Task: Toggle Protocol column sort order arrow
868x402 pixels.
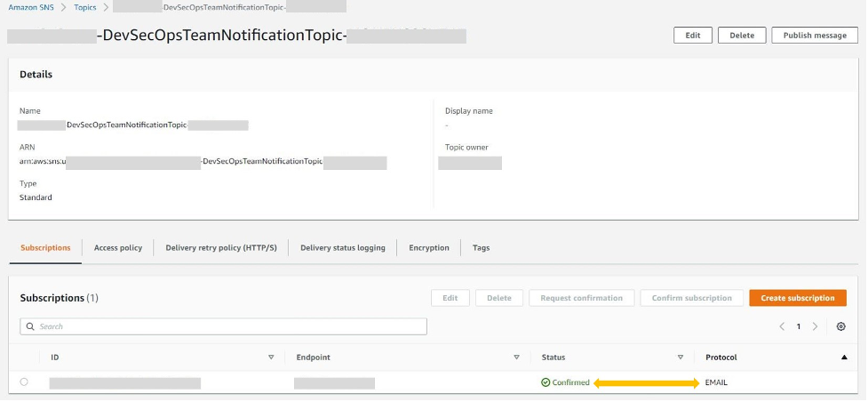Action: [x=844, y=358]
